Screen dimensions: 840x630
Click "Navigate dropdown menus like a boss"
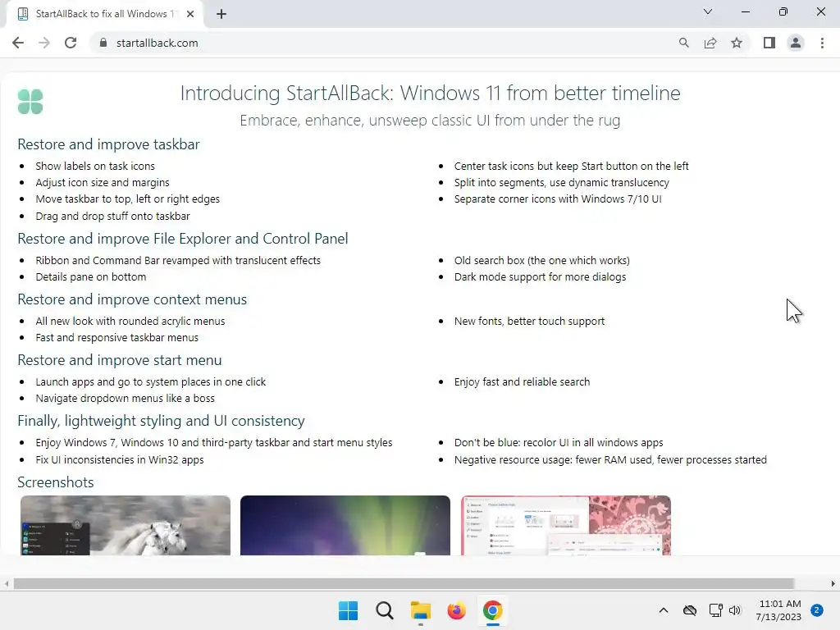tap(125, 398)
